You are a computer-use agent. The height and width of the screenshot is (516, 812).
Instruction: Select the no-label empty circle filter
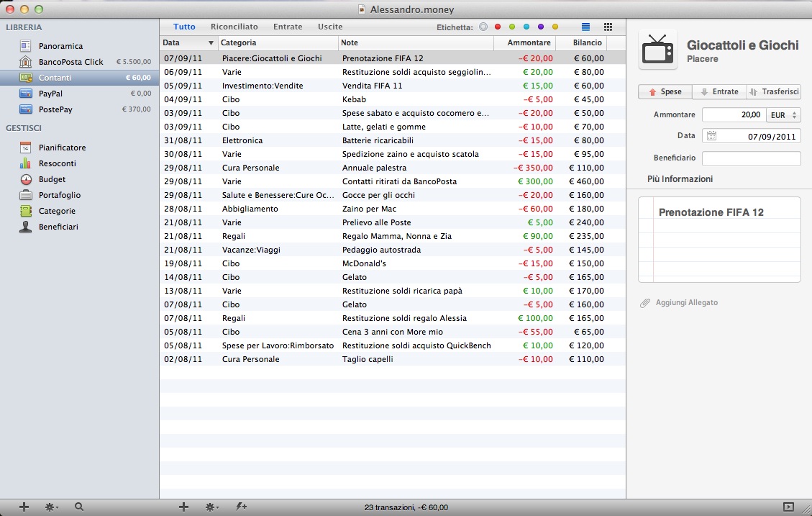483,27
